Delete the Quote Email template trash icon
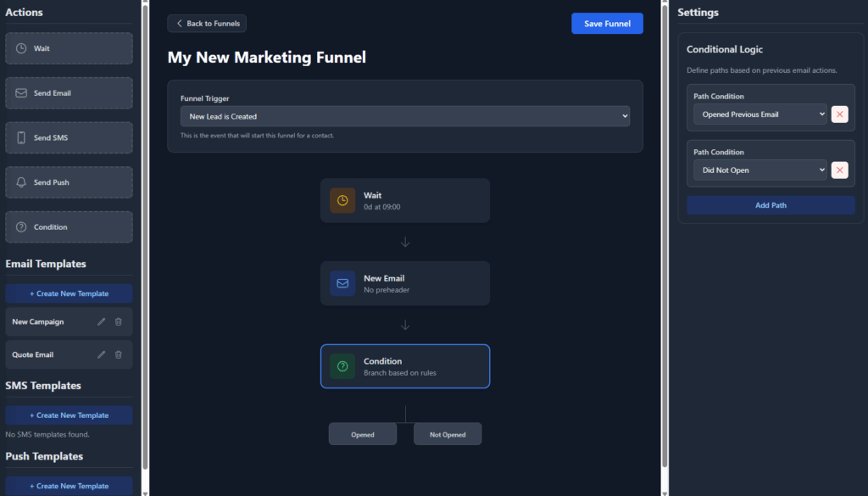The height and width of the screenshot is (496, 868). [x=119, y=354]
